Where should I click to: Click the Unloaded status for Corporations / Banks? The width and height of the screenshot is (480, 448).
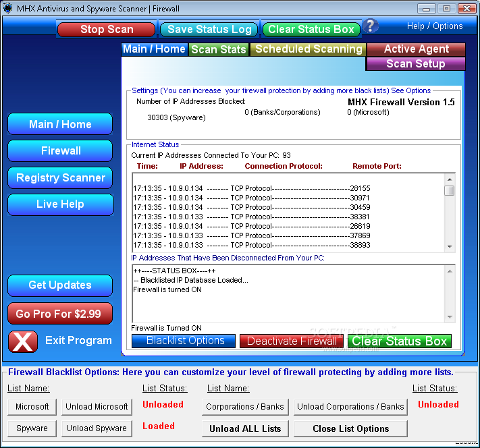click(x=438, y=405)
